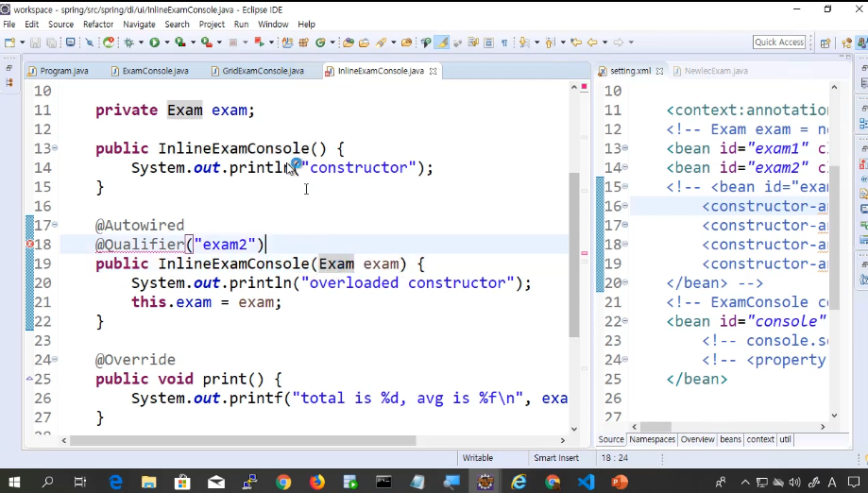The height and width of the screenshot is (493, 868).
Task: Toggle Mark Occurrences highlighter icon
Action: [x=441, y=42]
